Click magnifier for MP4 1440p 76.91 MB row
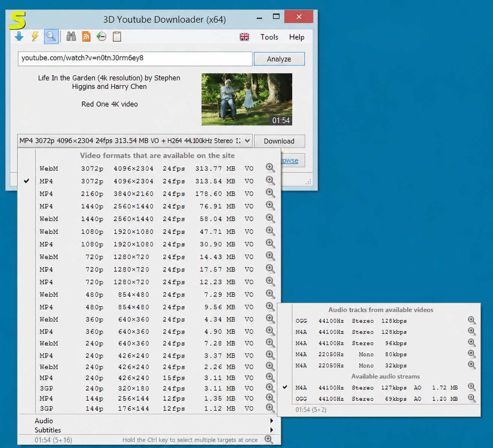Viewport: 493px width, 448px height. click(270, 206)
